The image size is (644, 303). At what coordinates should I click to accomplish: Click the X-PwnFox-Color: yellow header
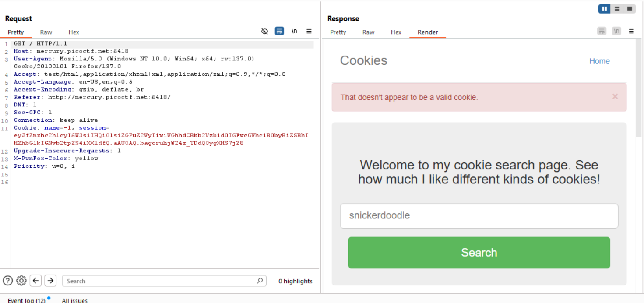coord(56,159)
